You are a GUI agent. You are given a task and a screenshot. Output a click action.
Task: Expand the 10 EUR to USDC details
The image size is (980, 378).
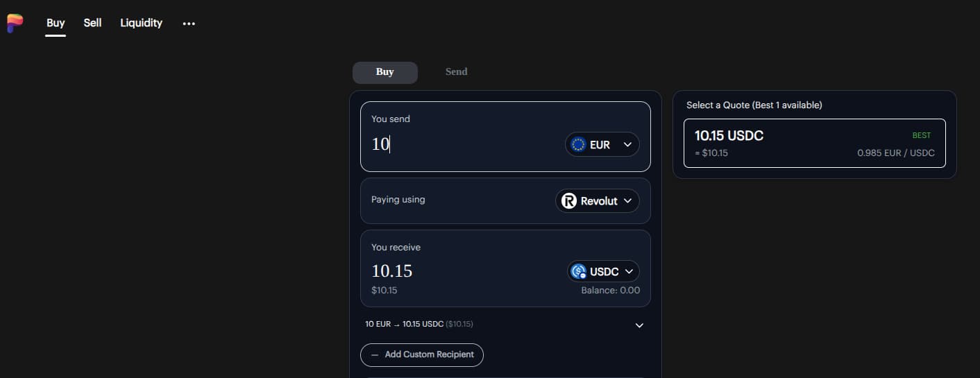(639, 325)
